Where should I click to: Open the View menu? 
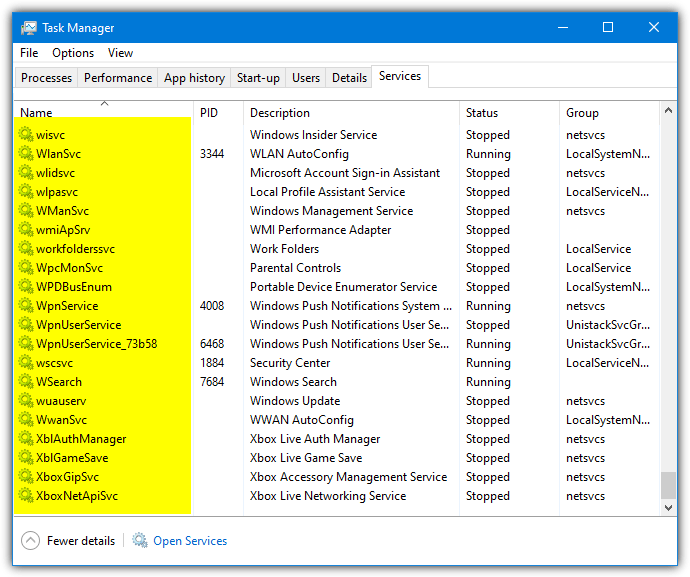(120, 53)
